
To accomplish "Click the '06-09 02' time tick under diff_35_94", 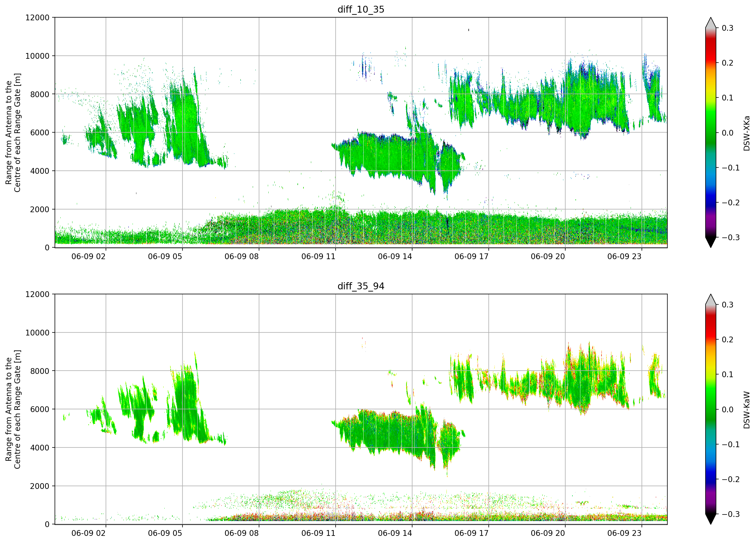I will (x=88, y=533).
